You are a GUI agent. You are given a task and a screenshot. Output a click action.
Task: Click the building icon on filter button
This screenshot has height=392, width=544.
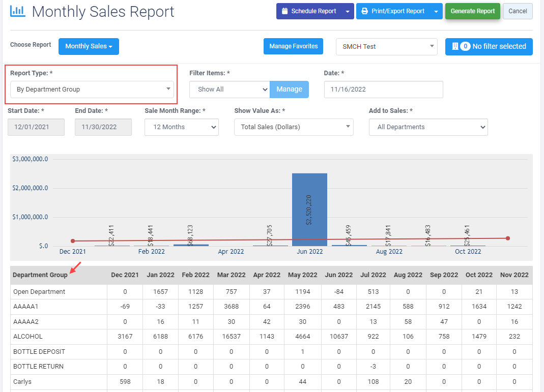[455, 46]
